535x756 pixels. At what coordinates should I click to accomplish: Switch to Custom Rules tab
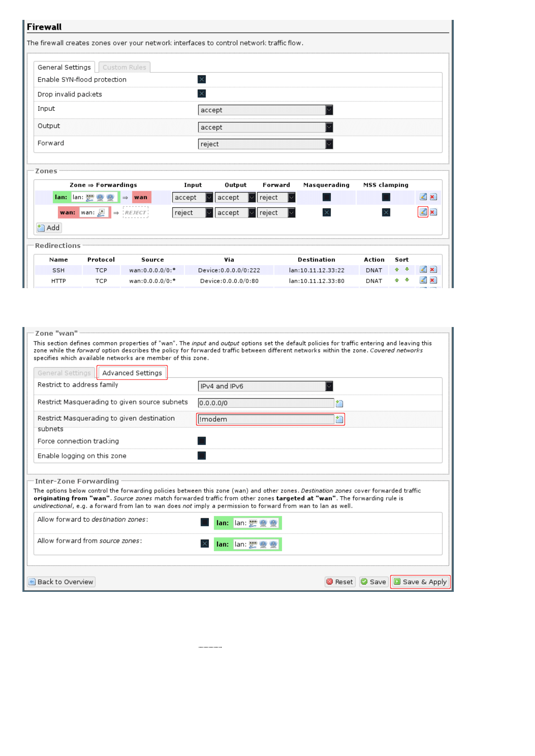click(x=124, y=67)
